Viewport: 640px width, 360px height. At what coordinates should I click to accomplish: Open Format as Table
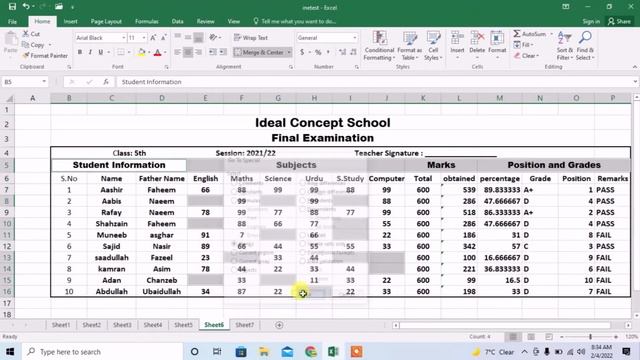(409, 46)
